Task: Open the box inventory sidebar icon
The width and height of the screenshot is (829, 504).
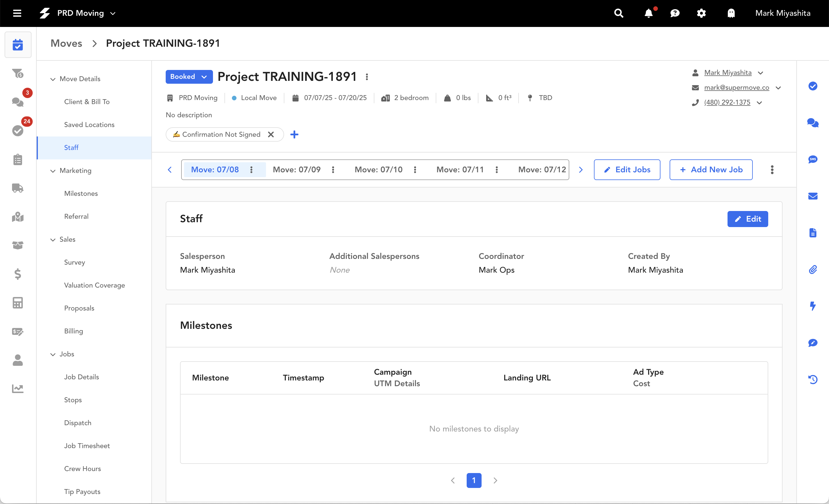Action: 18,245
